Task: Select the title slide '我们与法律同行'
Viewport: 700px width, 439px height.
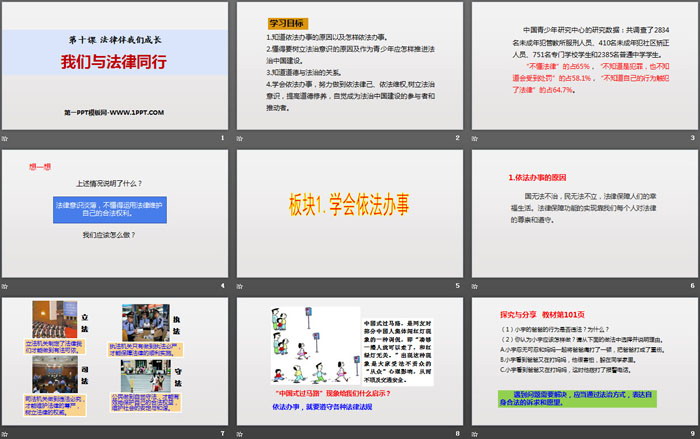Action: click(x=116, y=64)
